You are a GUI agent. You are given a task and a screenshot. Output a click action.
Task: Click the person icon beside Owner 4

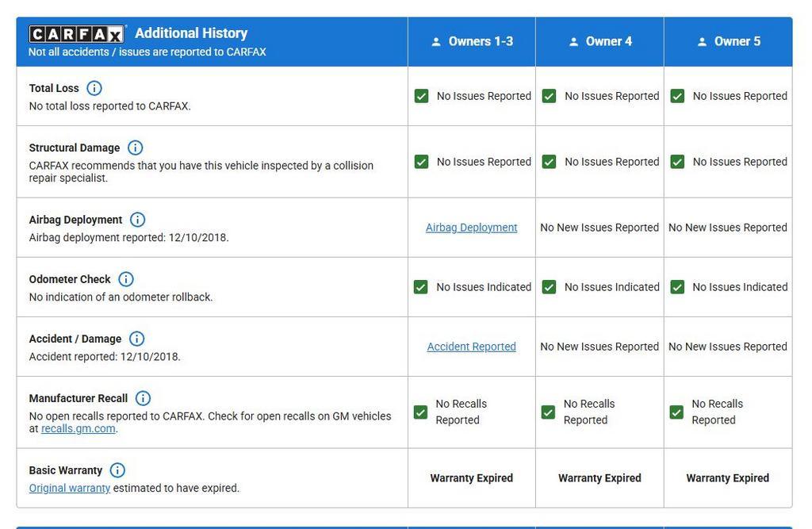pyautogui.click(x=573, y=42)
